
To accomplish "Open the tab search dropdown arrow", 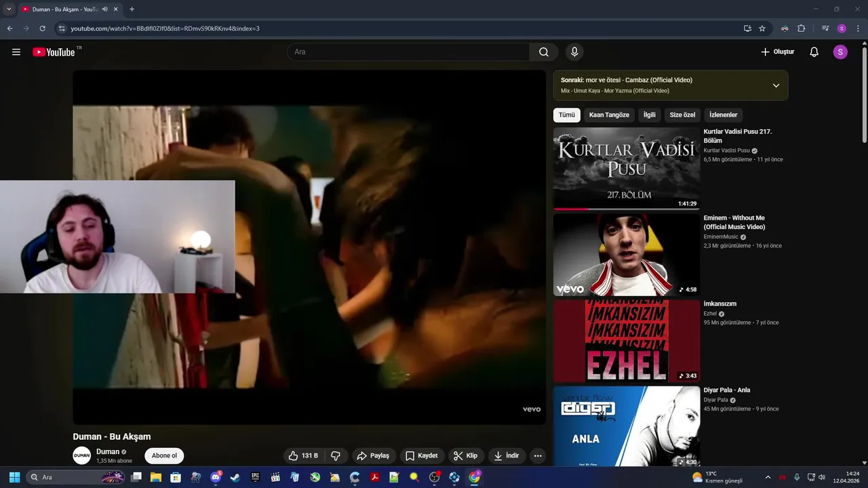I will coord(9,9).
